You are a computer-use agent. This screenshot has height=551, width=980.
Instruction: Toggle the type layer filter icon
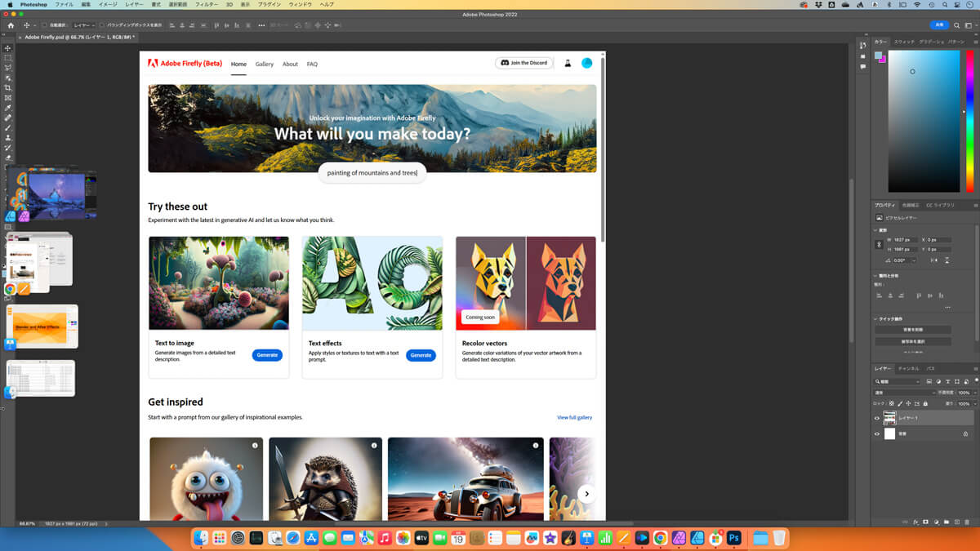click(947, 381)
